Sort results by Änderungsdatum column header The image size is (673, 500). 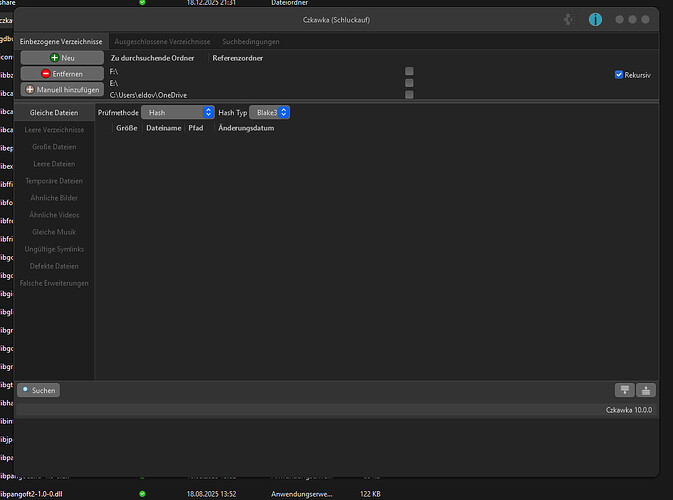point(246,128)
